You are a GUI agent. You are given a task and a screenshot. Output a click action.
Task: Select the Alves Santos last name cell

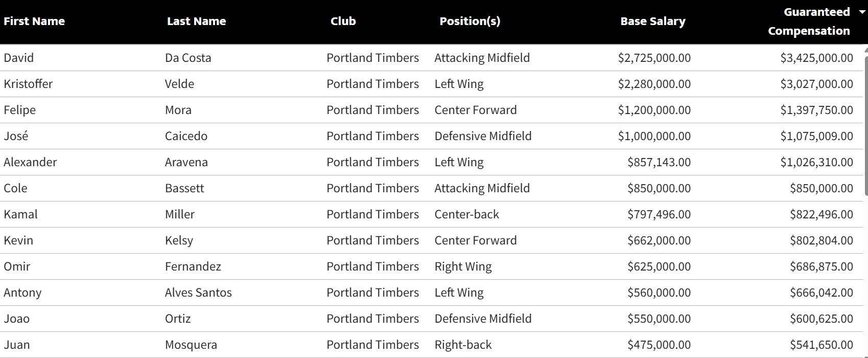pyautogui.click(x=198, y=293)
